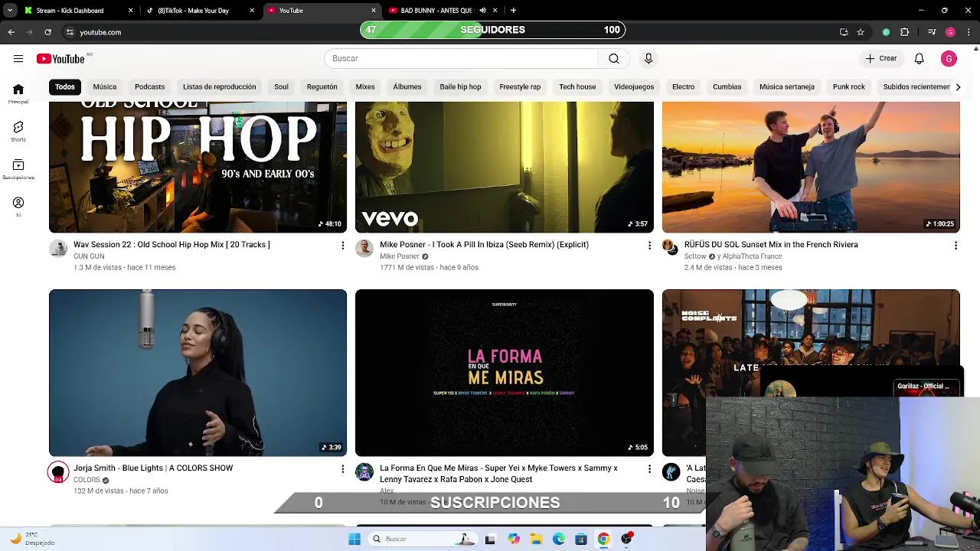Open the tab search dropdown in Chrome
Screen dimensions: 980x551
coord(9,11)
